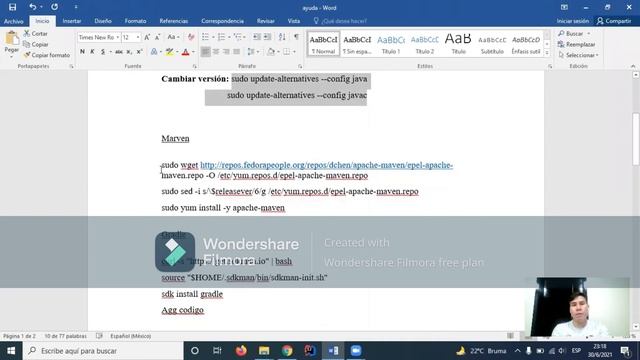Toggle align right
The height and width of the screenshot is (360, 640).
226,52
